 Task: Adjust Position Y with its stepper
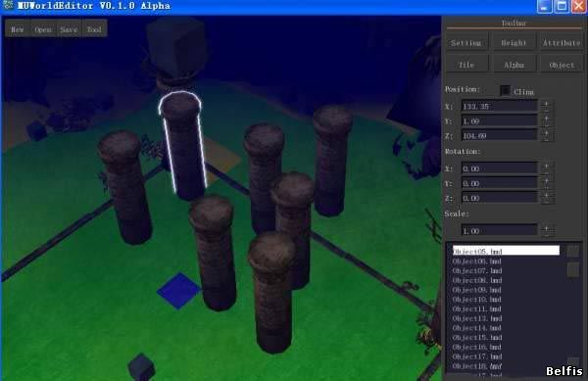(547, 120)
